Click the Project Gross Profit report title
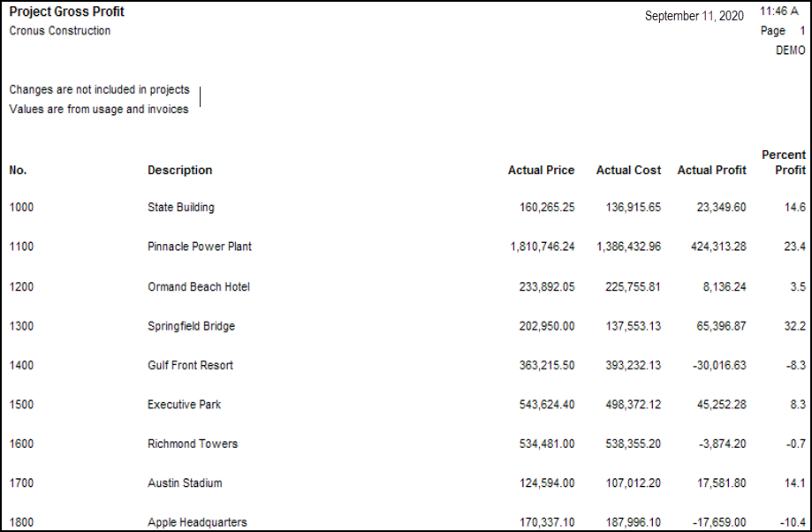The width and height of the screenshot is (812, 532). [x=66, y=12]
